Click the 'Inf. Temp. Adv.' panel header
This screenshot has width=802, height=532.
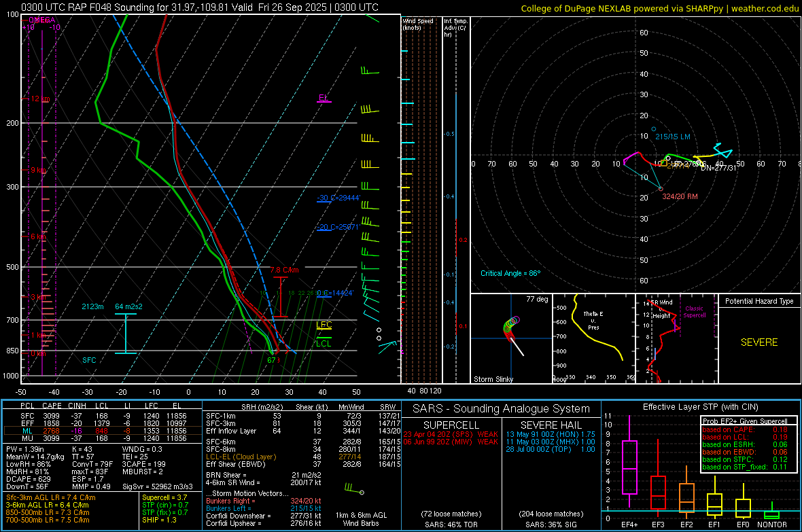point(455,28)
